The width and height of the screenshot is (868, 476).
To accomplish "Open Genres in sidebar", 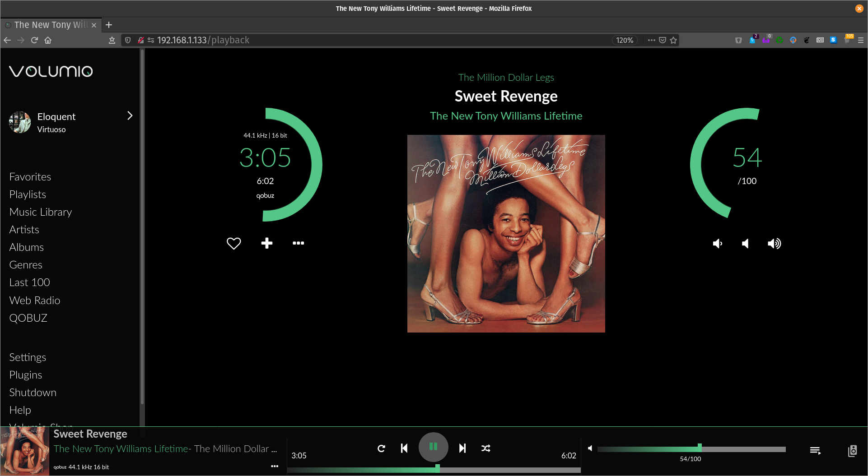I will [x=26, y=265].
